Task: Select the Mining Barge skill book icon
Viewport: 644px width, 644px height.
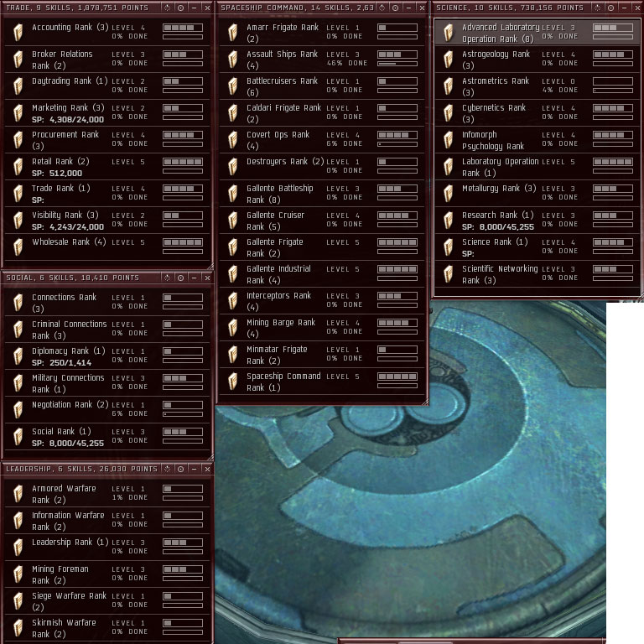Action: pyautogui.click(x=232, y=327)
